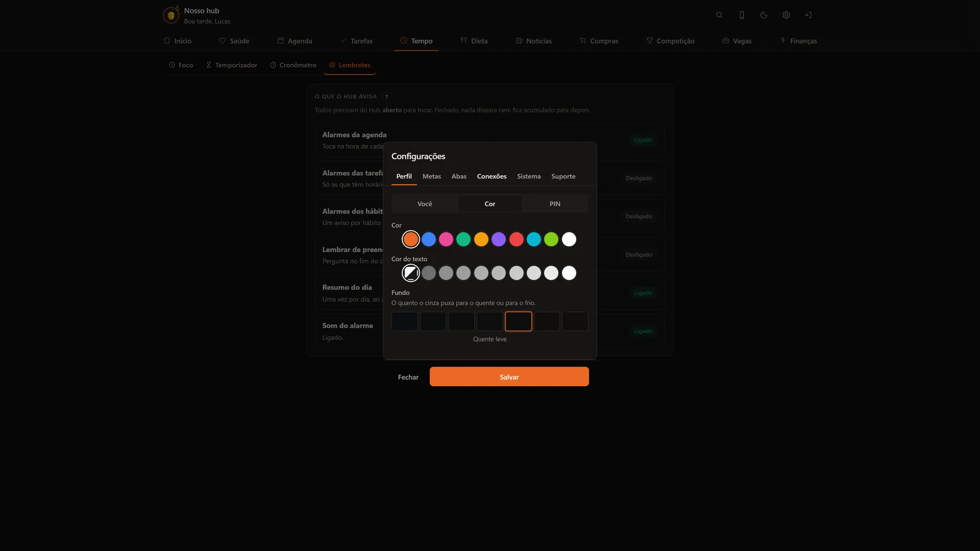Click the orange Salvar button
This screenshot has height=551, width=980.
coord(509,377)
